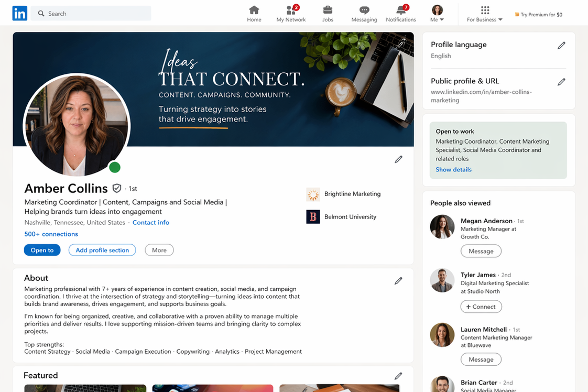Open the Notifications bell icon
Screen dimensions: 588x392
pos(401,10)
